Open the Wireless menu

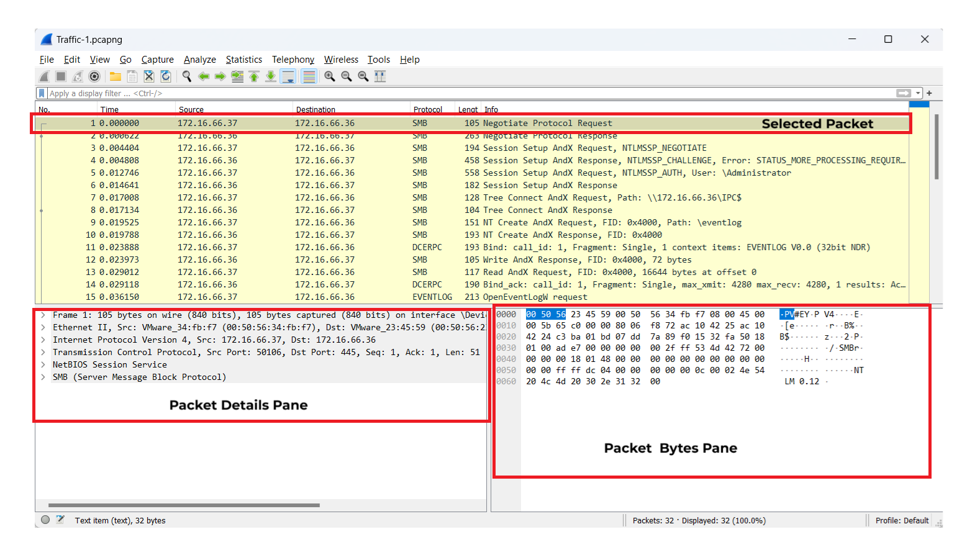[x=341, y=60]
